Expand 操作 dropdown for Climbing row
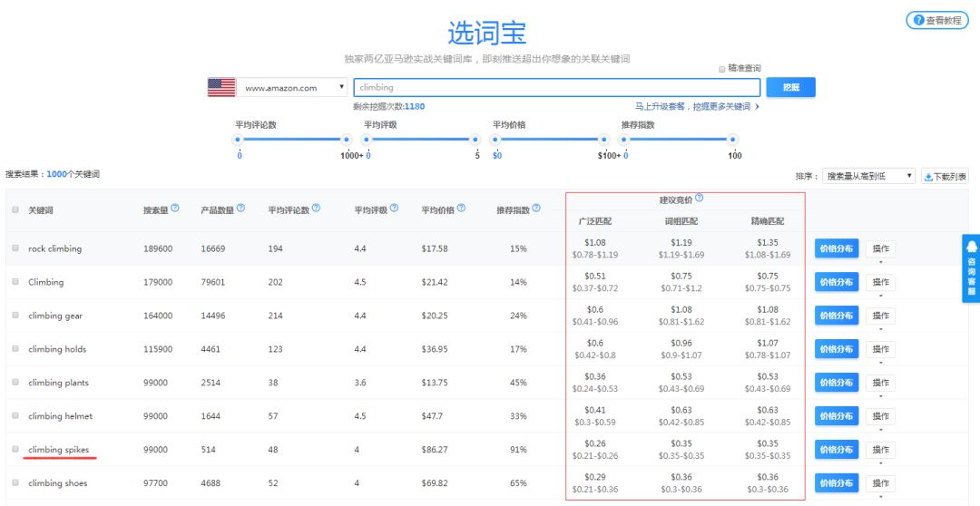980x506 pixels. pyautogui.click(x=880, y=282)
